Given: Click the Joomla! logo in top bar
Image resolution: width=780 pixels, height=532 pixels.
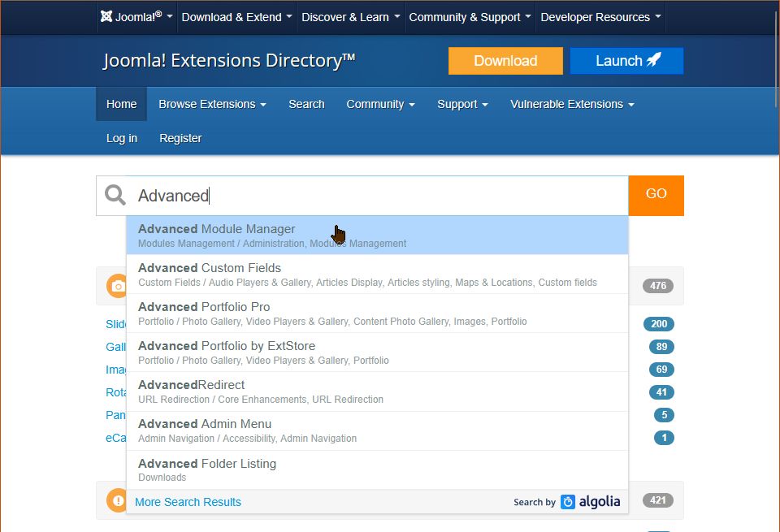Looking at the screenshot, I should [131, 17].
